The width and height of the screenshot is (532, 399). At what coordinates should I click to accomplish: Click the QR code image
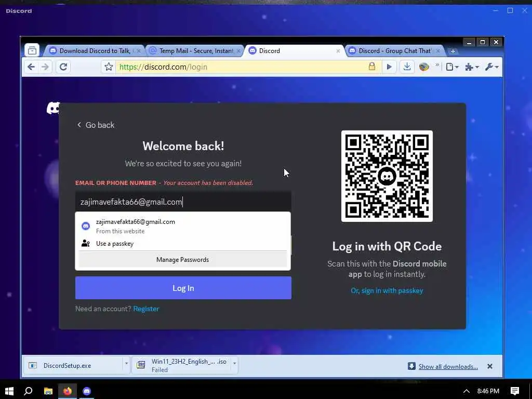point(387,176)
